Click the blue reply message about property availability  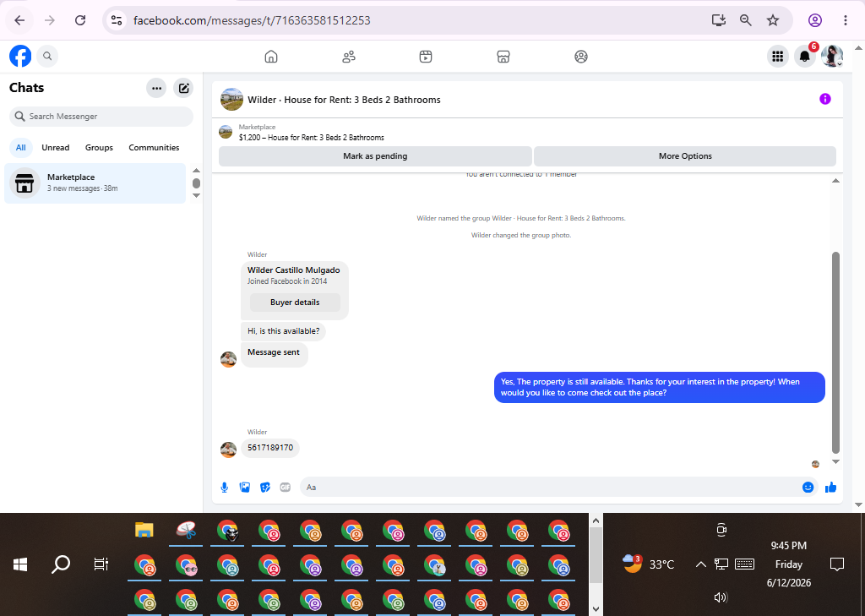pos(659,388)
